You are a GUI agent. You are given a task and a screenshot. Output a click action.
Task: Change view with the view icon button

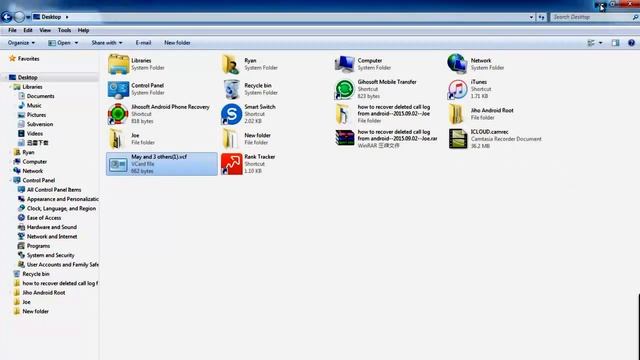pos(591,43)
